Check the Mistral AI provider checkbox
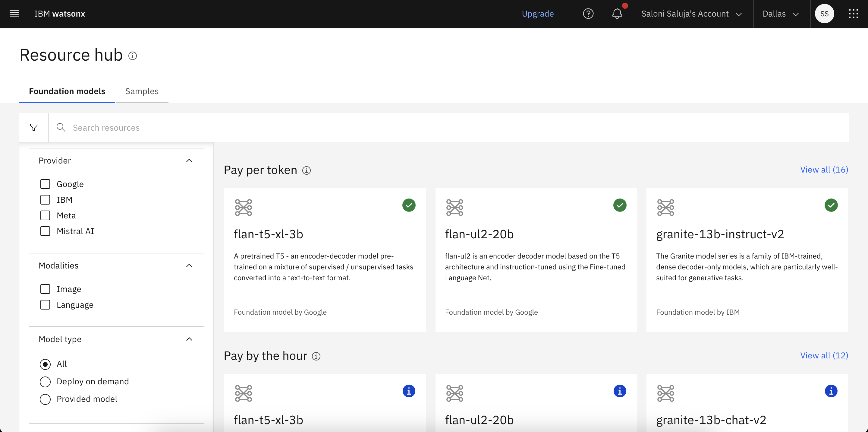The image size is (868, 432). pyautogui.click(x=45, y=231)
